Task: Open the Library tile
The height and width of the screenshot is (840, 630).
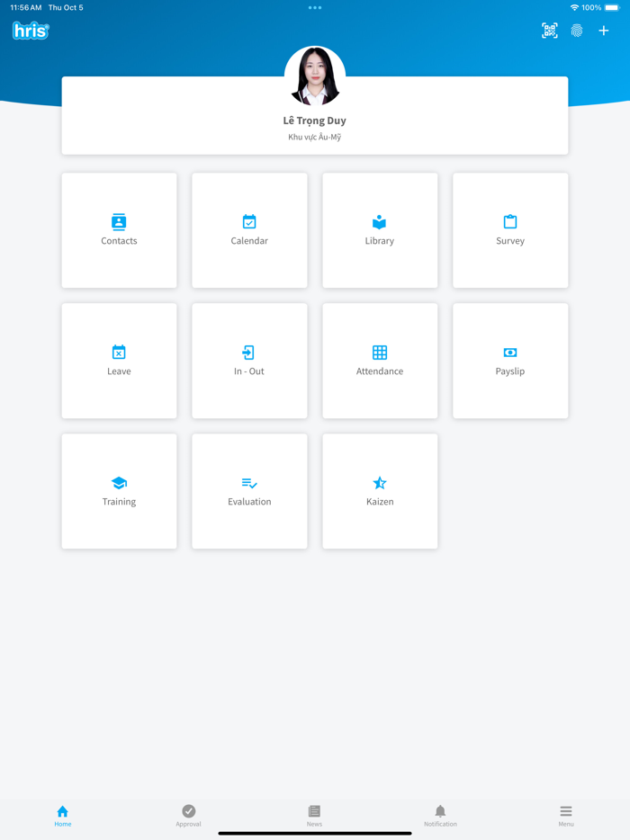Action: tap(380, 230)
